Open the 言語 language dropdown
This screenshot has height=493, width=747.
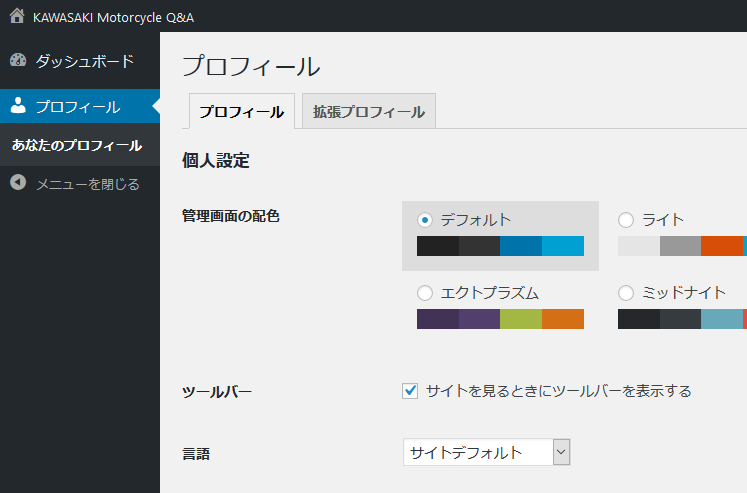pyautogui.click(x=486, y=452)
